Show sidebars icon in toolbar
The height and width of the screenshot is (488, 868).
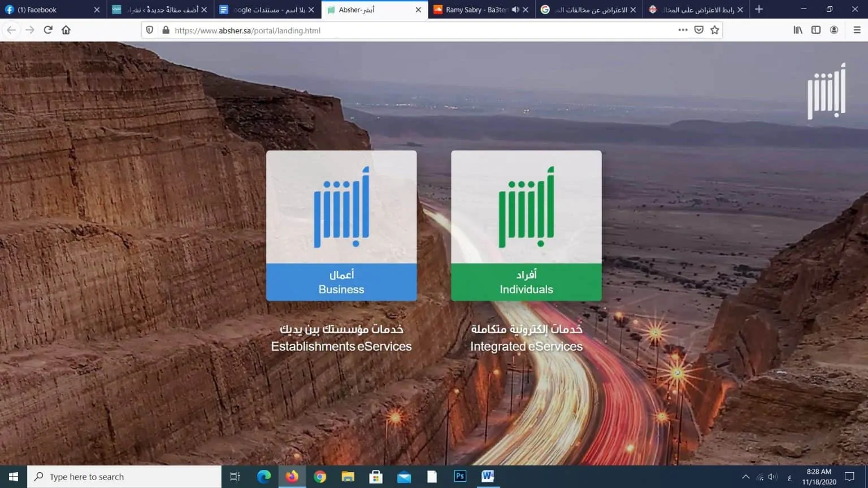816,30
